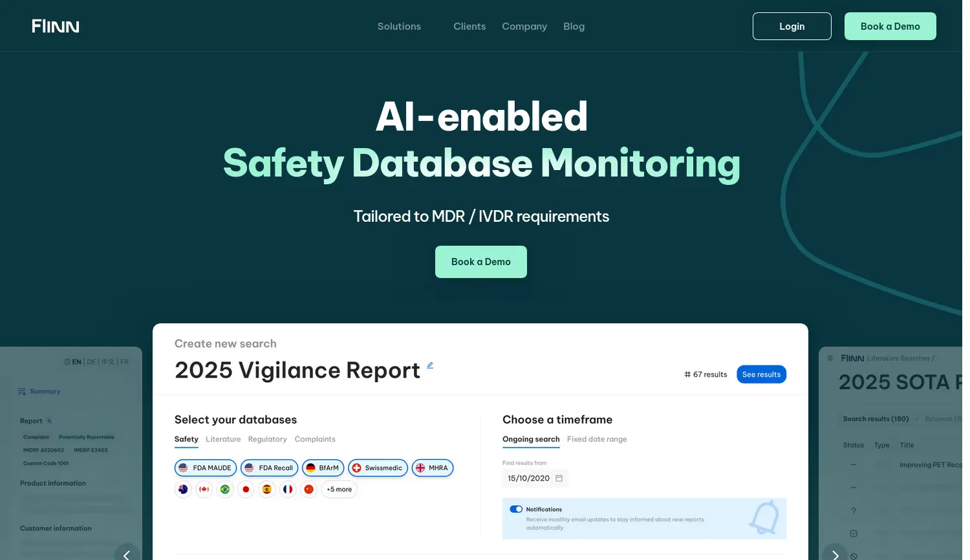The image size is (970, 560).
Task: Turn off the Notifications switch
Action: click(x=516, y=510)
